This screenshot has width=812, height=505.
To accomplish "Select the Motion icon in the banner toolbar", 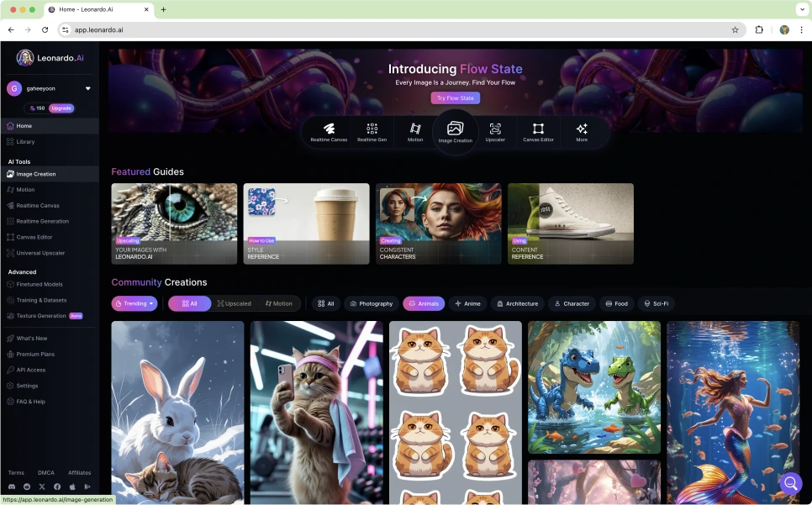I will tap(415, 132).
